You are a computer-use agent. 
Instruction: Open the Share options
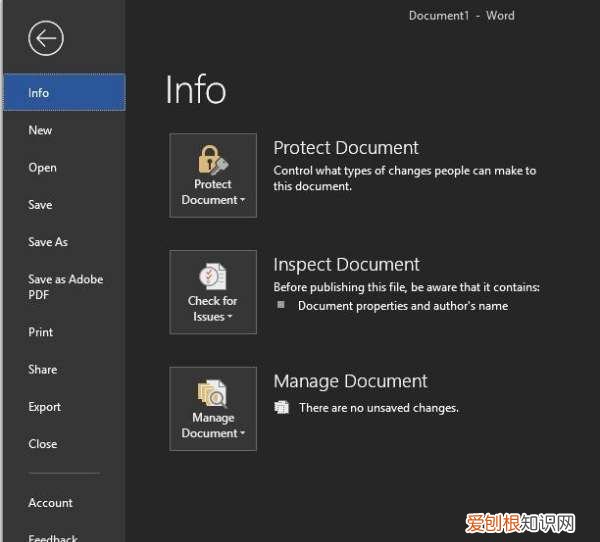[x=42, y=369]
